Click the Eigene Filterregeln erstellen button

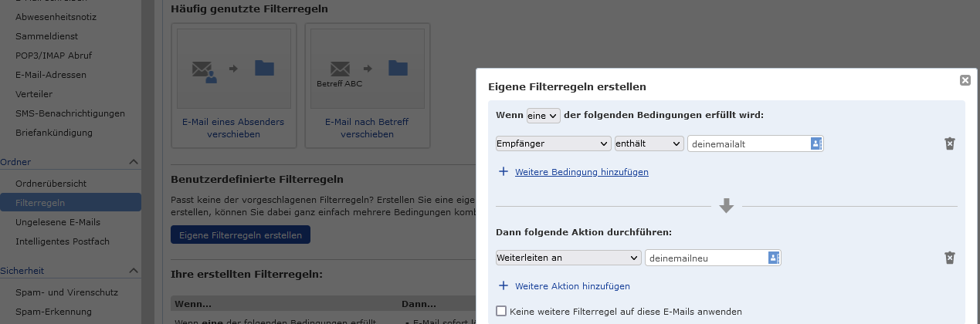[x=240, y=235]
